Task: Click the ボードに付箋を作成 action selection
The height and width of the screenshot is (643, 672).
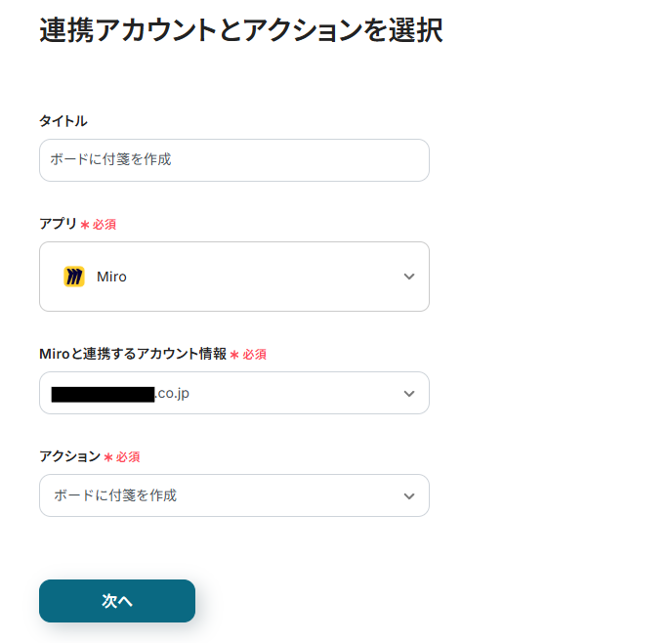Action: click(115, 495)
